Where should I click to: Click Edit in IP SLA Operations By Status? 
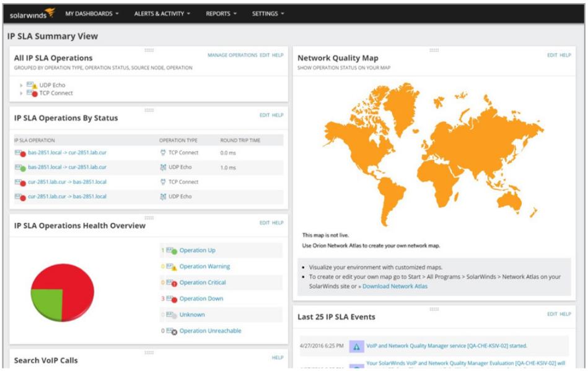coord(265,115)
